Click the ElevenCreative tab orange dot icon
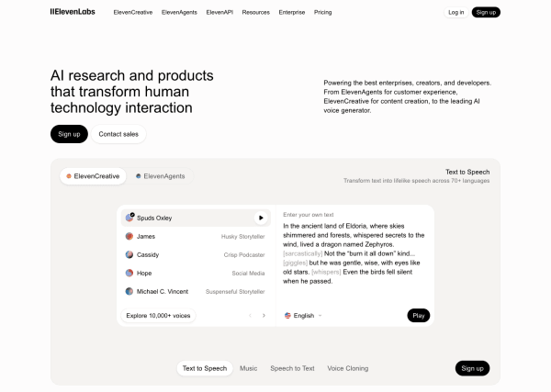 (x=69, y=176)
